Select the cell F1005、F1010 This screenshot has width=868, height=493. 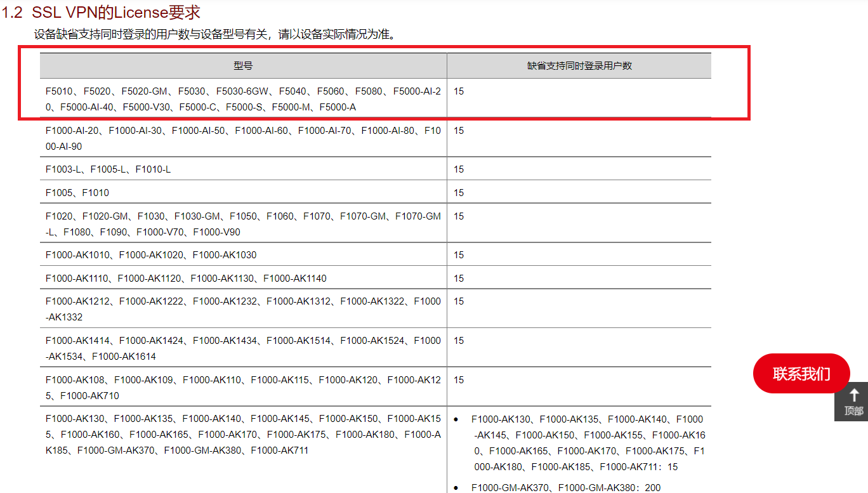pos(243,192)
